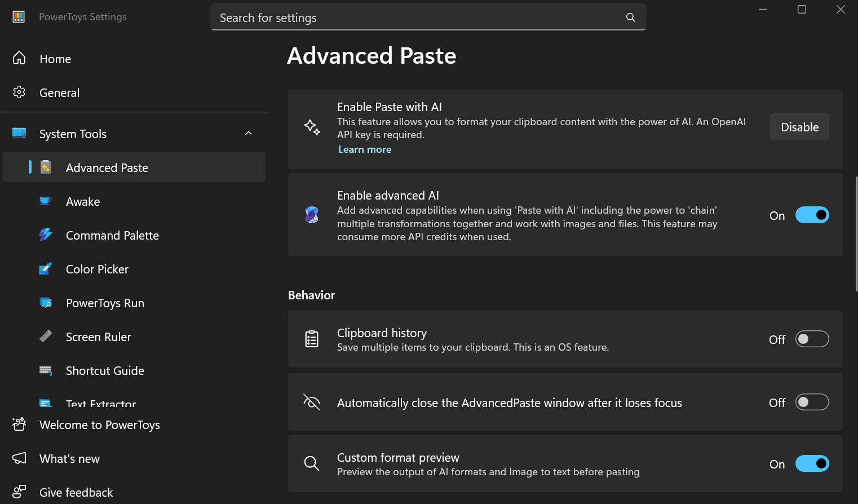The height and width of the screenshot is (504, 858).
Task: Open the General settings page
Action: [x=59, y=93]
